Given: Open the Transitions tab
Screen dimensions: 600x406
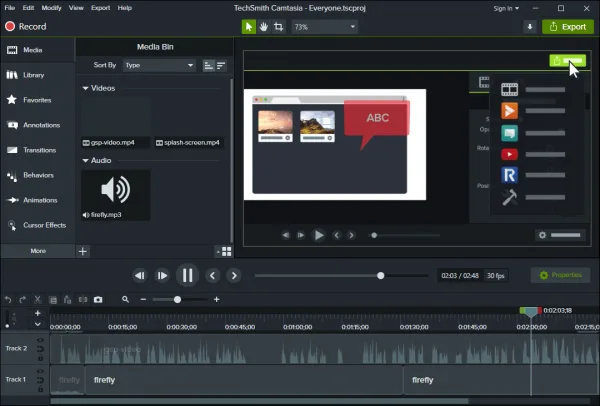Looking at the screenshot, I should tap(38, 150).
